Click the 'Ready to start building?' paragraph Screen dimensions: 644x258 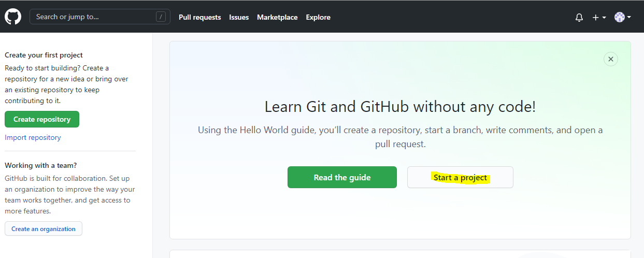pyautogui.click(x=67, y=84)
